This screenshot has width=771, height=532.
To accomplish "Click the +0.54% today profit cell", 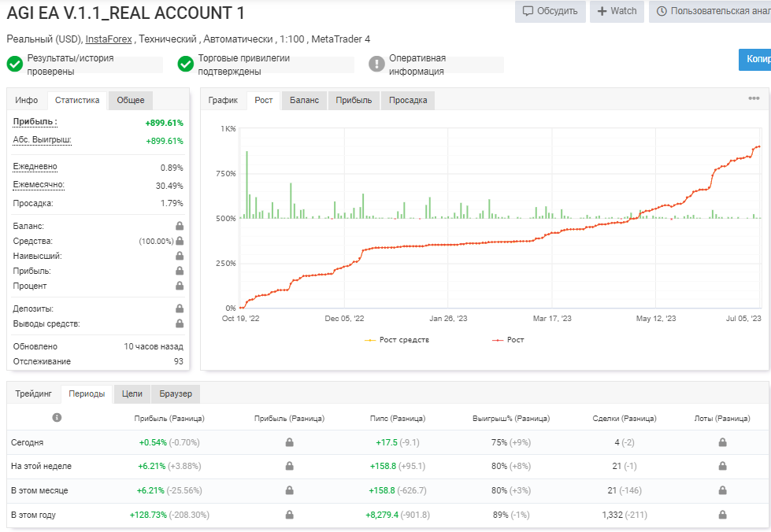I will (x=169, y=442).
